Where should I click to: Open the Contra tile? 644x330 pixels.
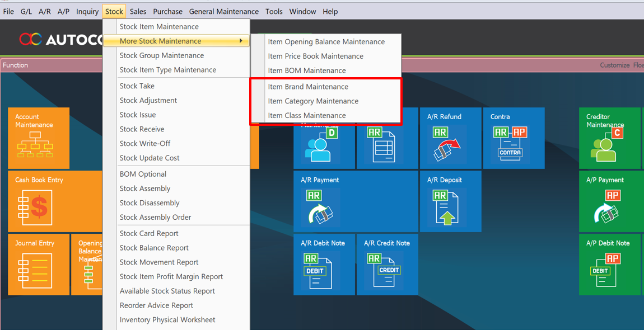pyautogui.click(x=514, y=138)
